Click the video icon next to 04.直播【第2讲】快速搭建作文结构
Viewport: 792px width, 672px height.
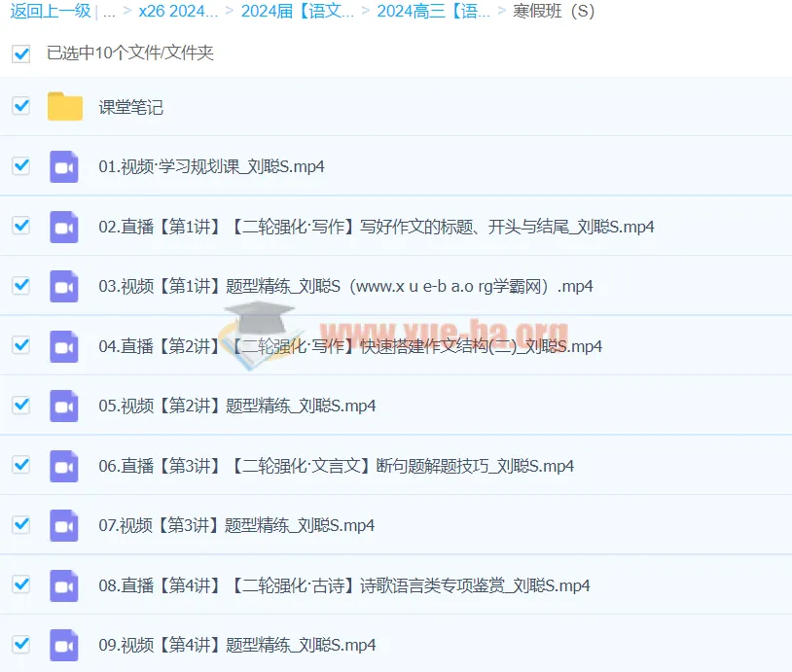click(x=63, y=345)
